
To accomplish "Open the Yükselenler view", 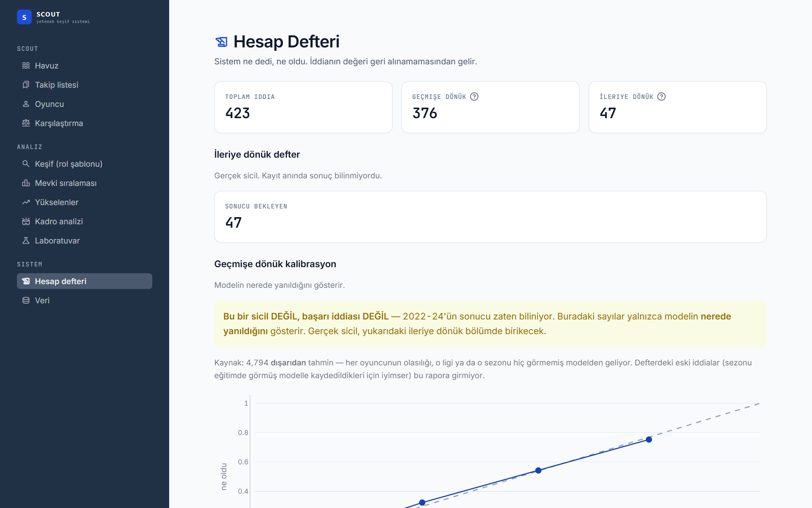I will 85,202.
